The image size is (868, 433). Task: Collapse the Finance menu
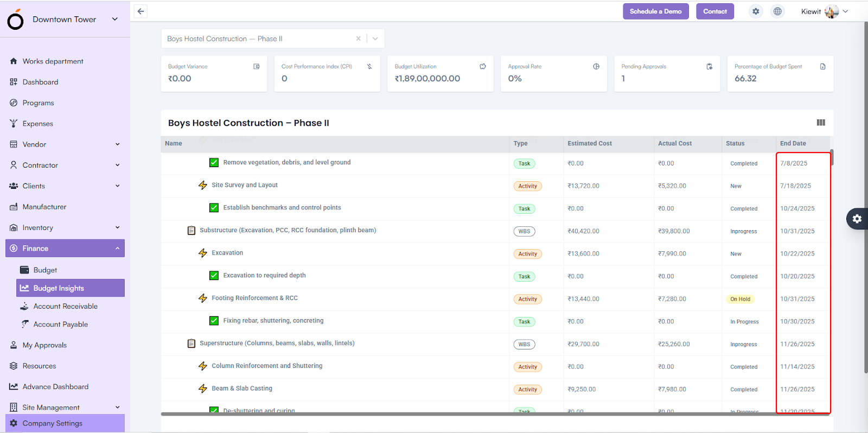(x=118, y=249)
